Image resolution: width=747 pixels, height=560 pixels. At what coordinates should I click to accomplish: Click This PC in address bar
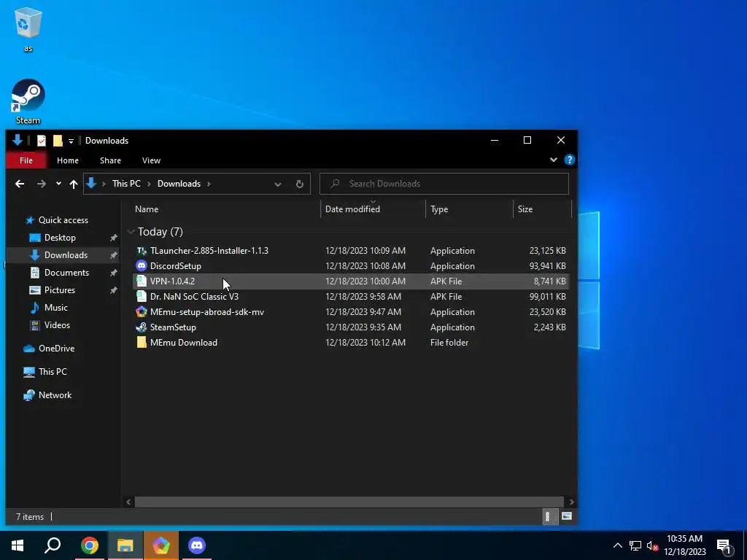(126, 184)
